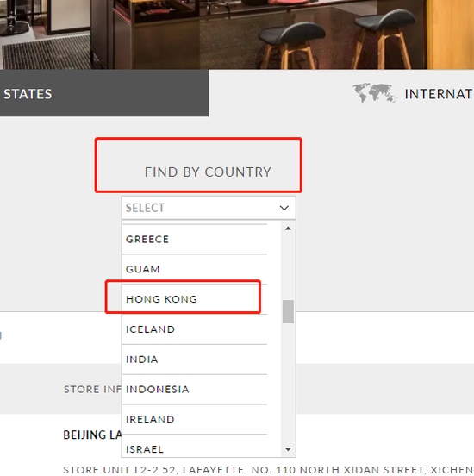474x476 pixels.
Task: Choose GREECE from the country list
Action: tap(194, 239)
